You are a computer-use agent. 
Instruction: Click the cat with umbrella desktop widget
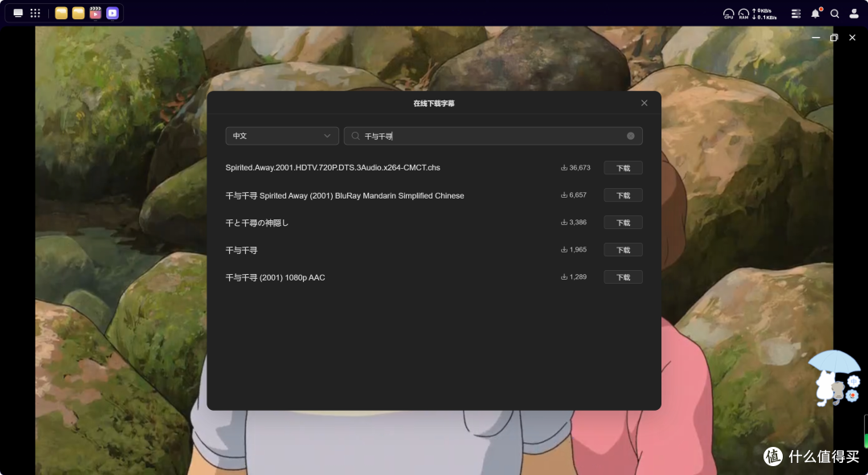(x=833, y=378)
